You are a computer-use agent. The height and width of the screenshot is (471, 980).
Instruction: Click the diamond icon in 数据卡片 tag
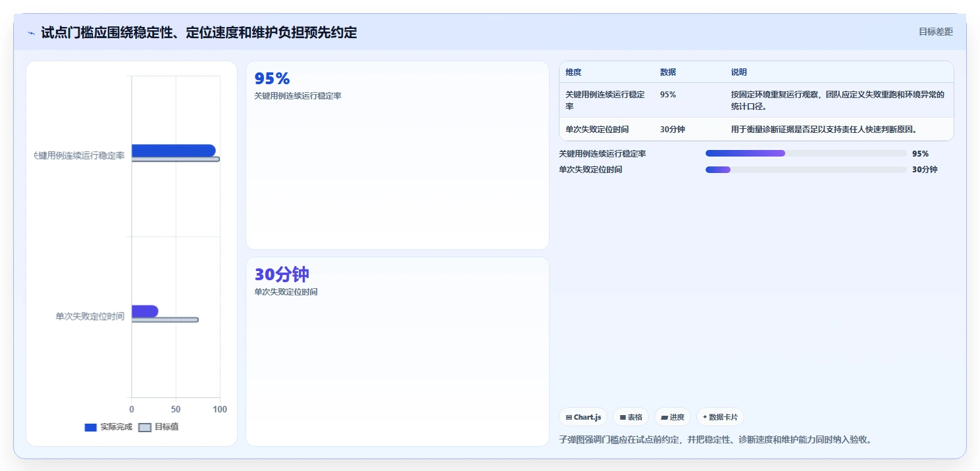(705, 416)
